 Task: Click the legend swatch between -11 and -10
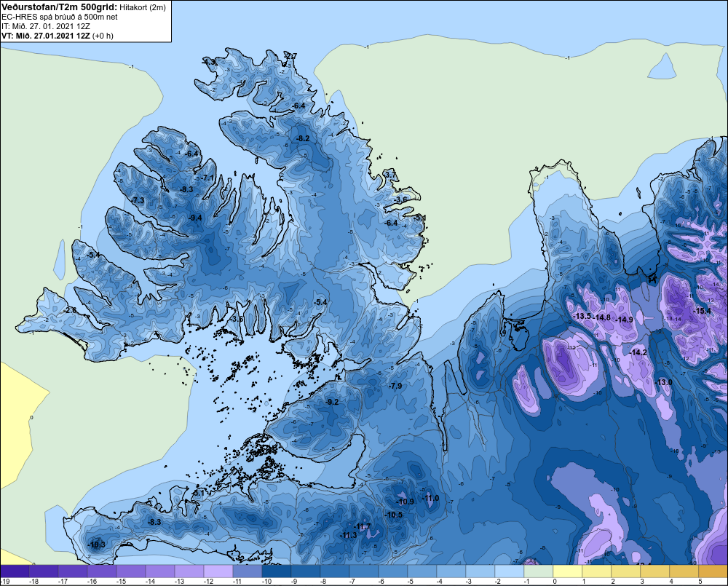pyautogui.click(x=248, y=571)
